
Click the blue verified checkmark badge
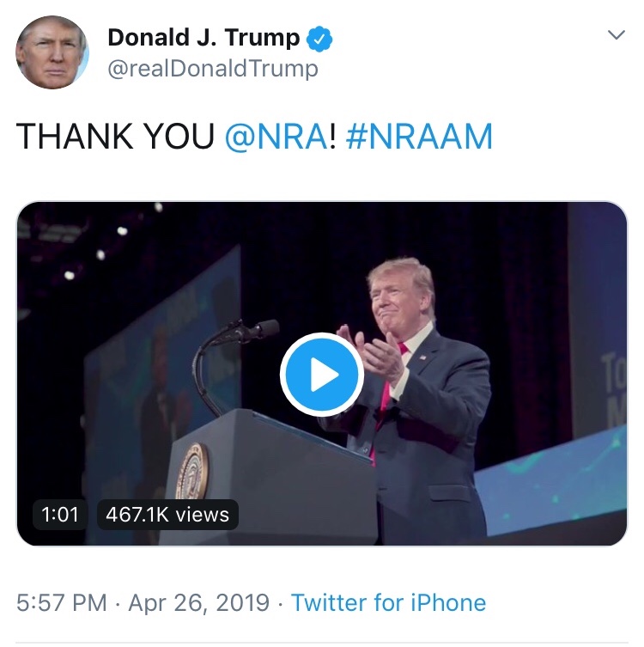[x=320, y=39]
